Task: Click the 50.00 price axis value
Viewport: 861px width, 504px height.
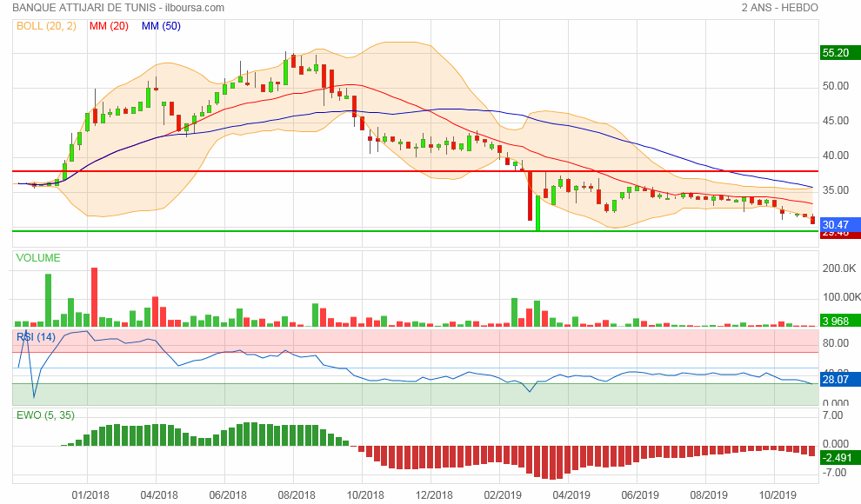Action: [x=835, y=86]
